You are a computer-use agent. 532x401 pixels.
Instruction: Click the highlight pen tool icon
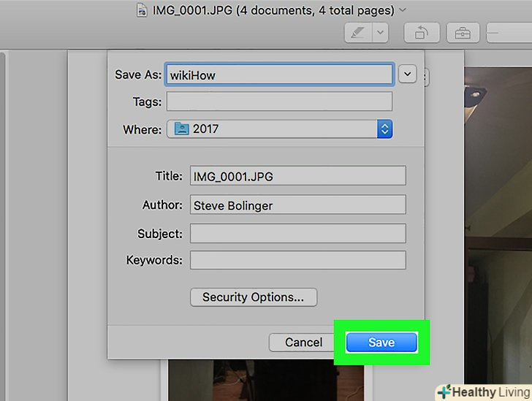(358, 34)
